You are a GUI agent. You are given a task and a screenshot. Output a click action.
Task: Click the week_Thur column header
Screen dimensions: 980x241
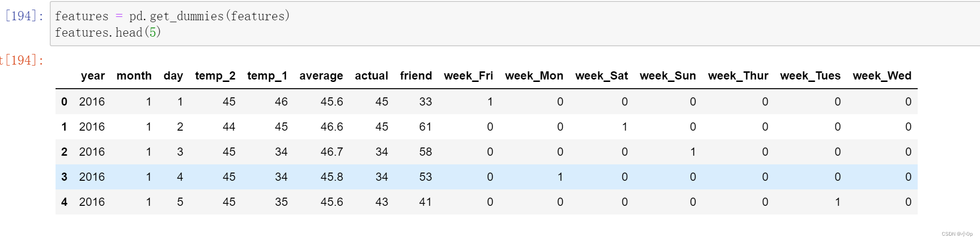click(x=738, y=76)
